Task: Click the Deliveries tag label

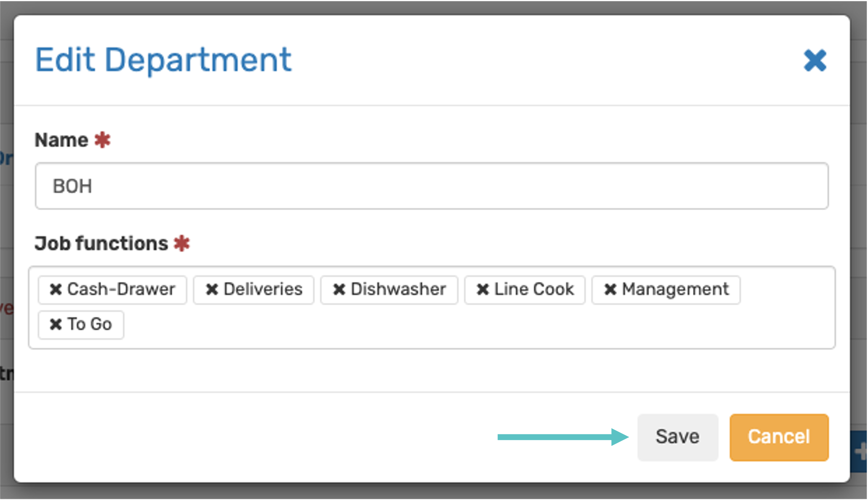Action: pyautogui.click(x=263, y=289)
